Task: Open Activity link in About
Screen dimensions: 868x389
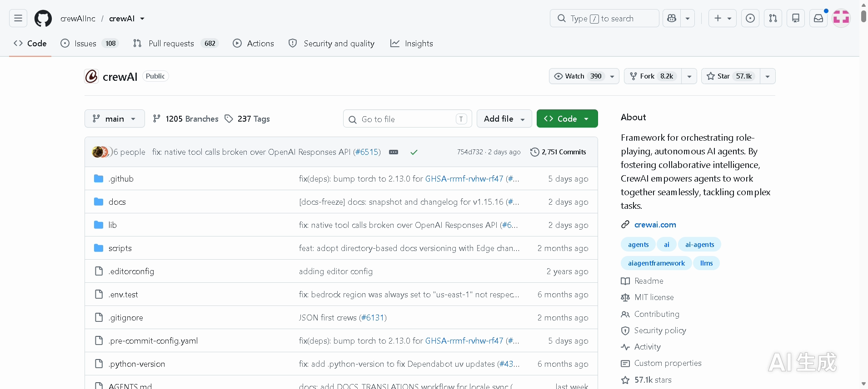Action: point(641,347)
